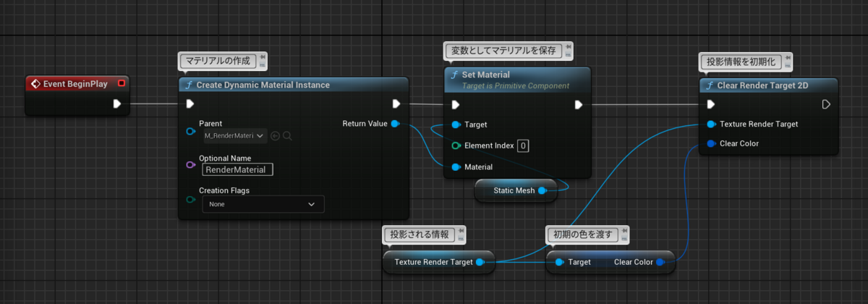The height and width of the screenshot is (304, 868).
Task: Select the Set Material node title
Action: point(486,75)
